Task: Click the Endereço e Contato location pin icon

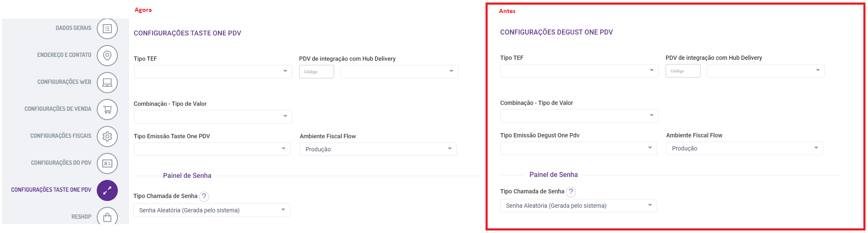Action: point(107,56)
